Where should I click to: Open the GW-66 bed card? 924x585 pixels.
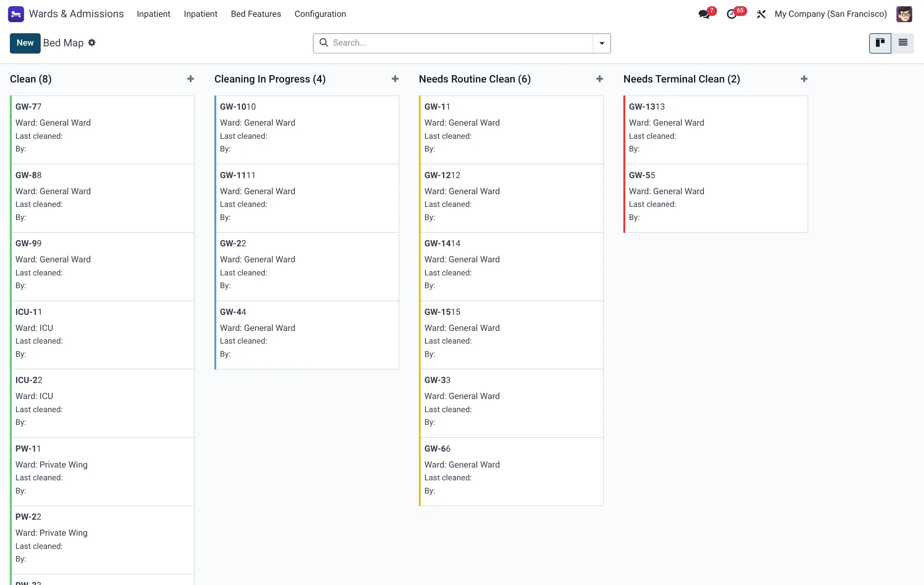511,472
